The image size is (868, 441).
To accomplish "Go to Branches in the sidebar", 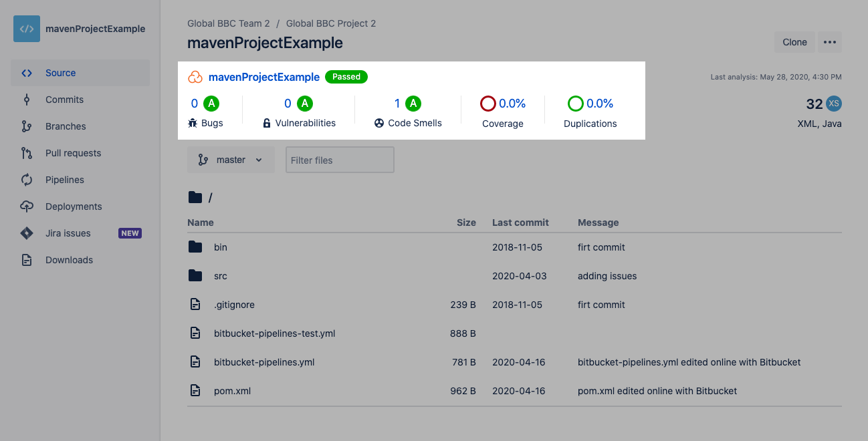I will click(x=80, y=126).
